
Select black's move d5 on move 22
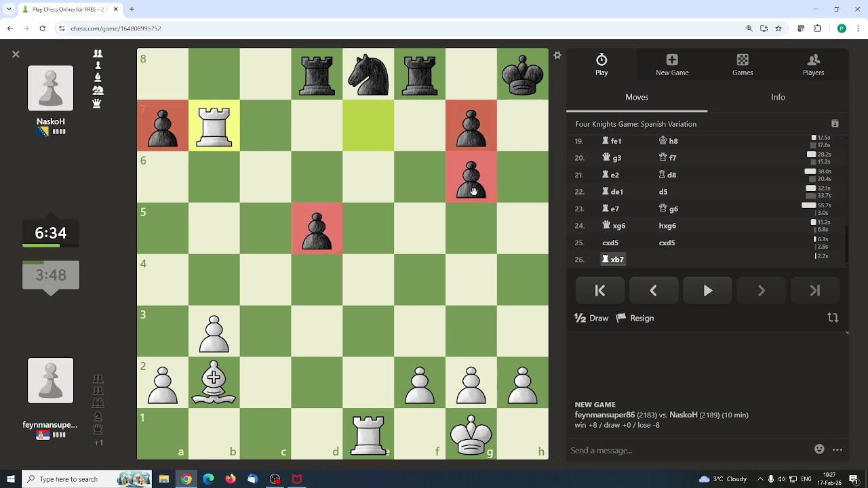coord(663,192)
